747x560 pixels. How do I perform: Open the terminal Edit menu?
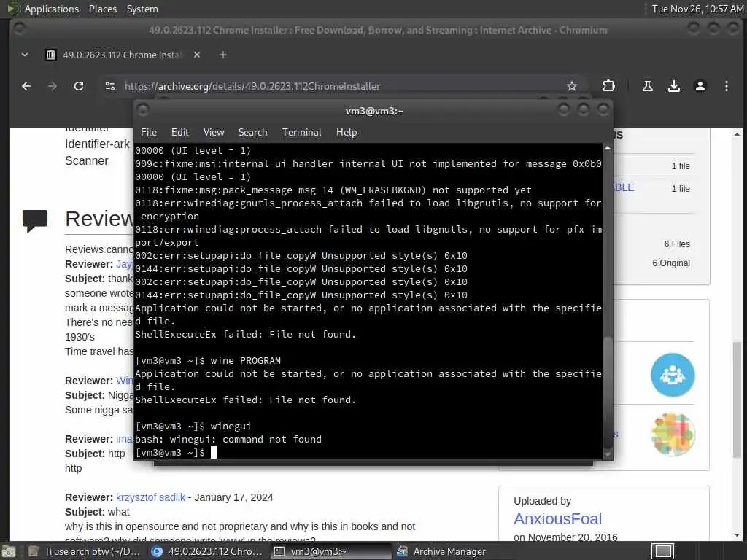coord(180,133)
